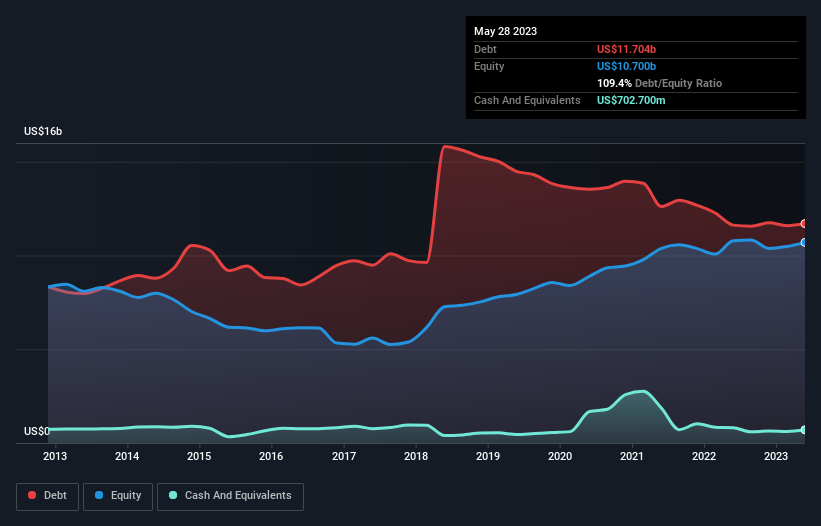Screen dimensions: 821x526
Task: Toggle the Equity series in the legend
Action: click(x=118, y=496)
